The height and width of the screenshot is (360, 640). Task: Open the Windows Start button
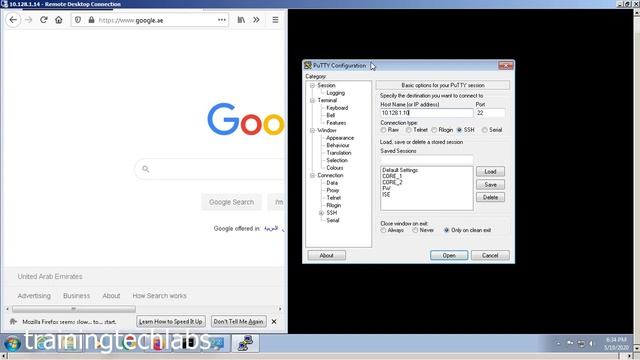(x=12, y=343)
